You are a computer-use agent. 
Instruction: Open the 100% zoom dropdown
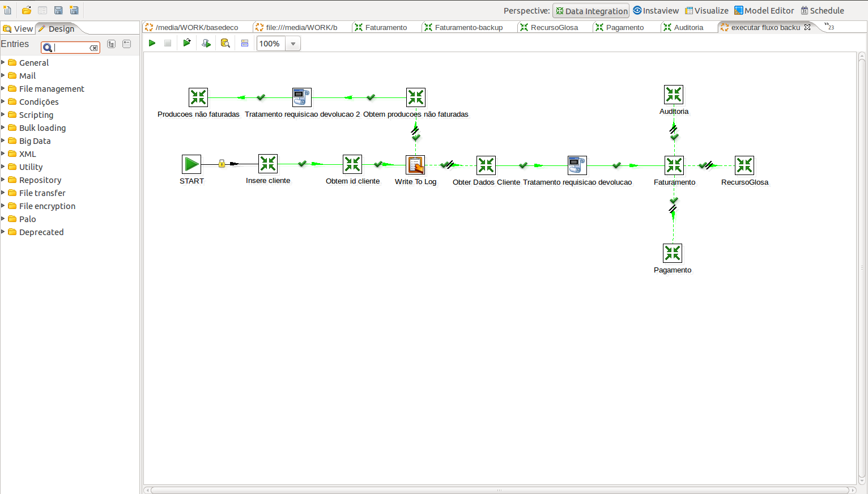click(x=293, y=44)
